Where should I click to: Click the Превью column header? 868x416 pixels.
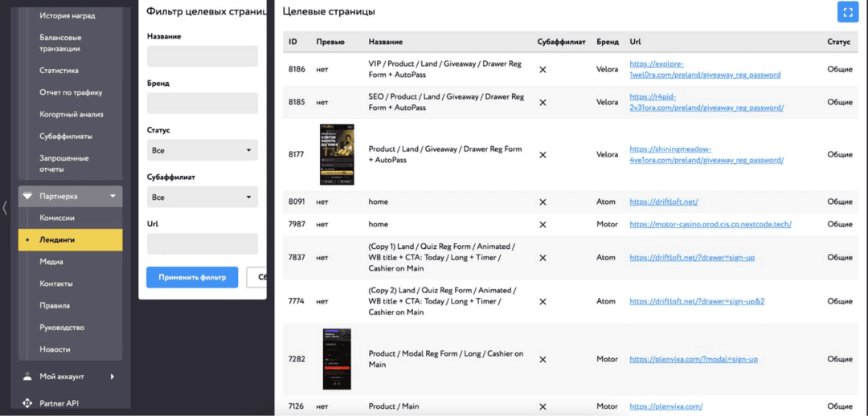click(x=330, y=42)
